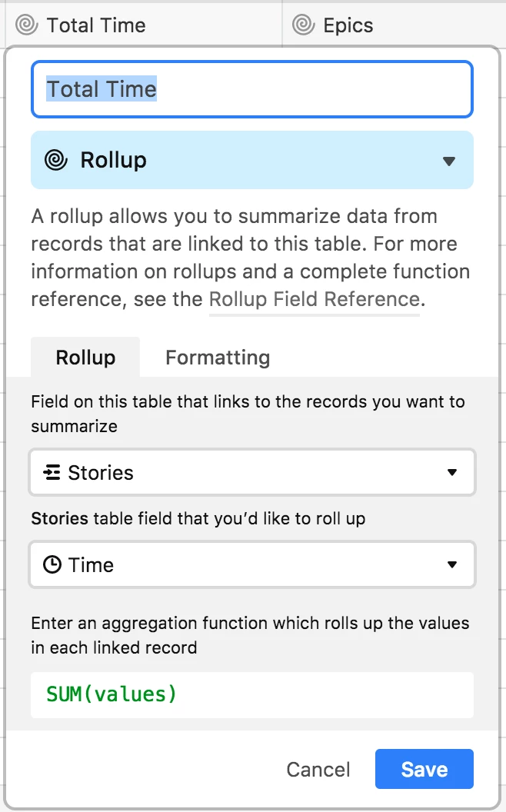Expand the Time field dropdown arrow
Image resolution: width=506 pixels, height=812 pixels.
tap(451, 565)
